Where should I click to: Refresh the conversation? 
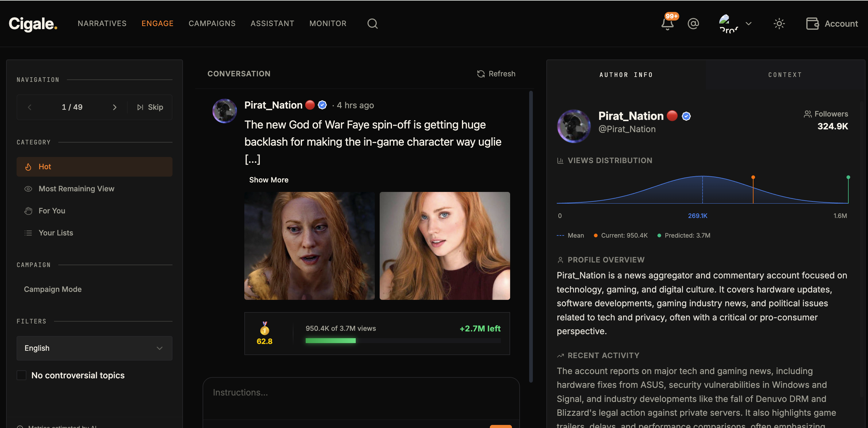(496, 74)
